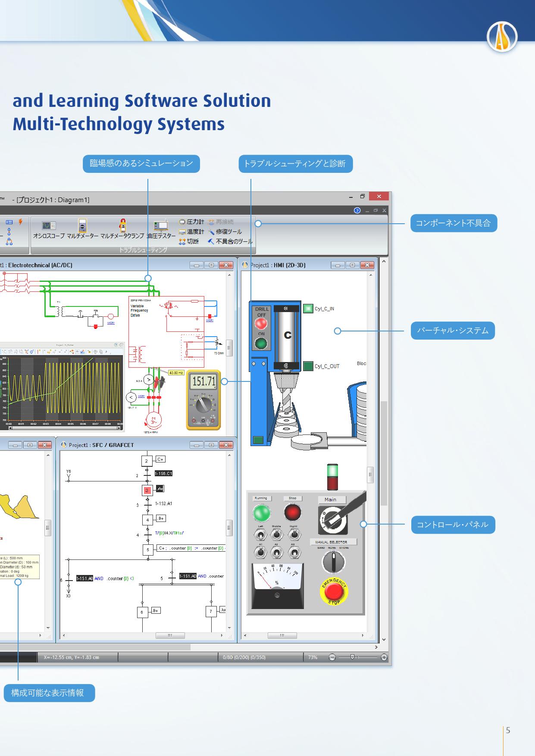Select step 3 box in SFC diagram
Image resolution: width=535 pixels, height=756 pixels.
[x=147, y=490]
